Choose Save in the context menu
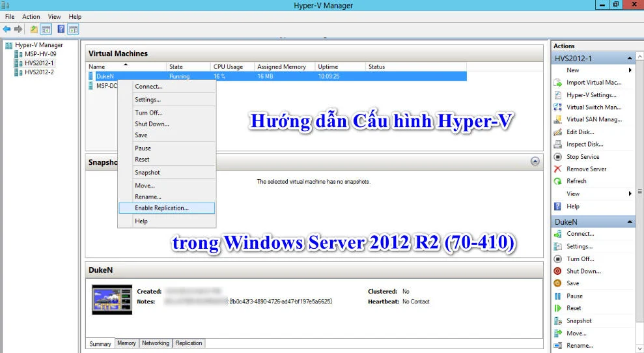This screenshot has height=353, width=644. (x=167, y=135)
